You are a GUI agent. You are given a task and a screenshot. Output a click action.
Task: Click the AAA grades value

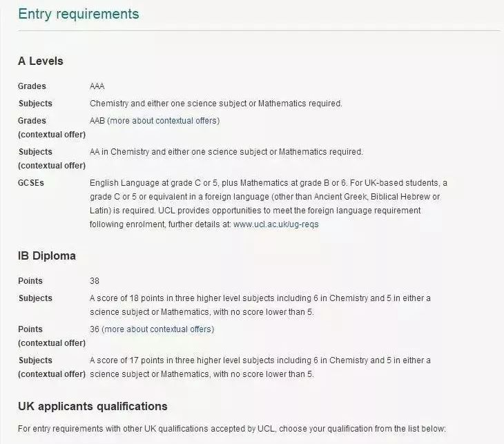point(97,86)
